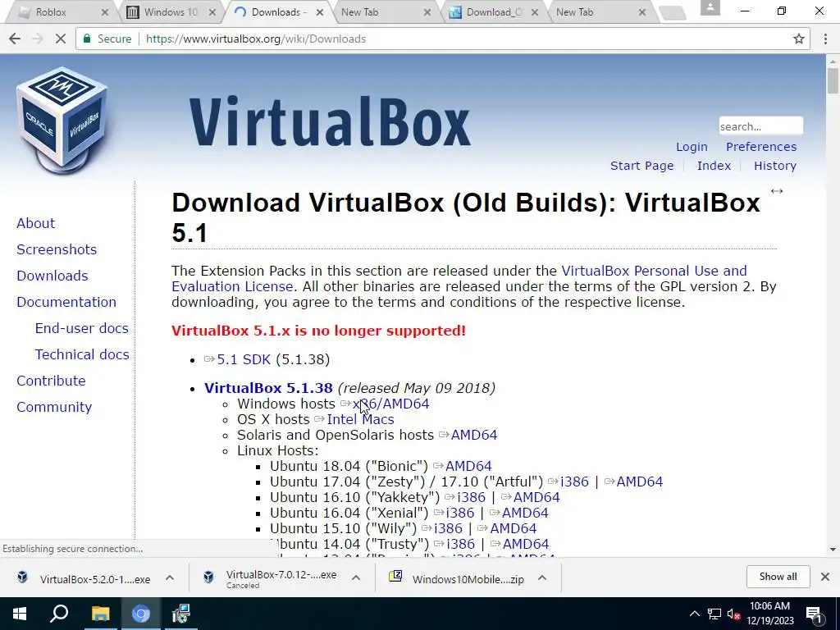Download OS X hosts Intel Macs

tap(361, 419)
